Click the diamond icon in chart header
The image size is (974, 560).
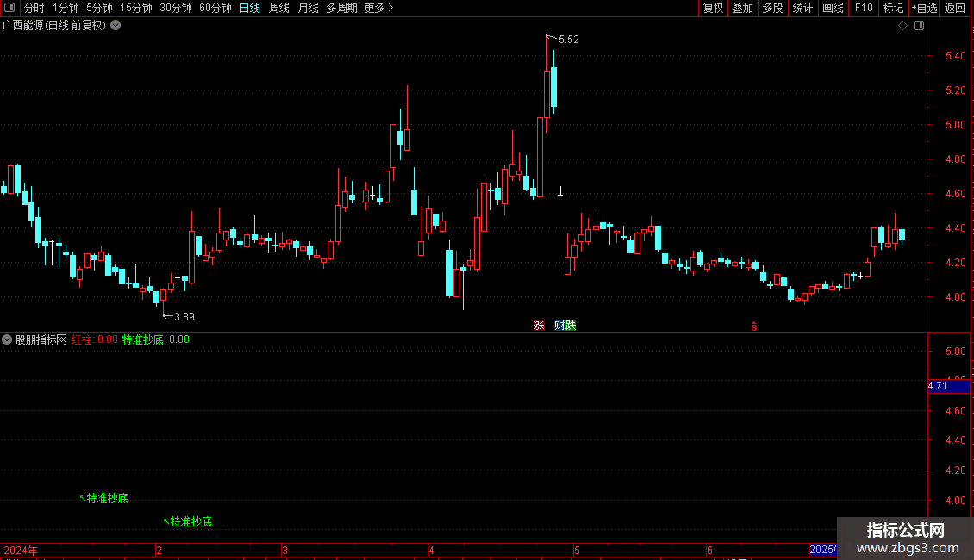pyautogui.click(x=902, y=26)
